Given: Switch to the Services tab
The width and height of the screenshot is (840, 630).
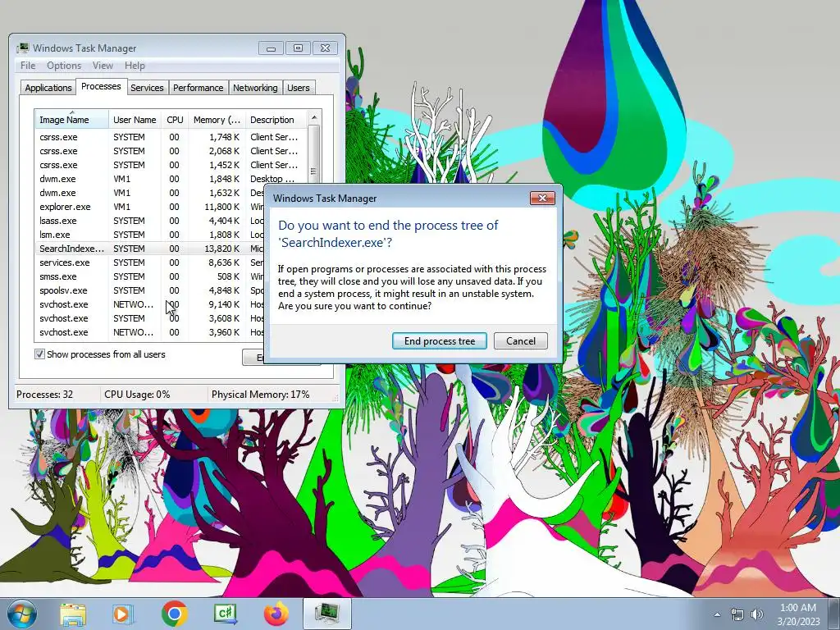Looking at the screenshot, I should (x=147, y=88).
